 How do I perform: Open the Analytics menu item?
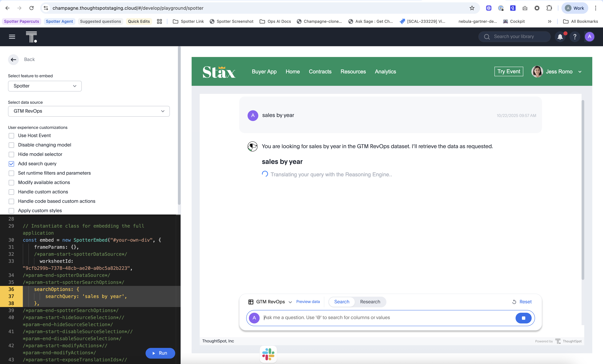(x=385, y=72)
